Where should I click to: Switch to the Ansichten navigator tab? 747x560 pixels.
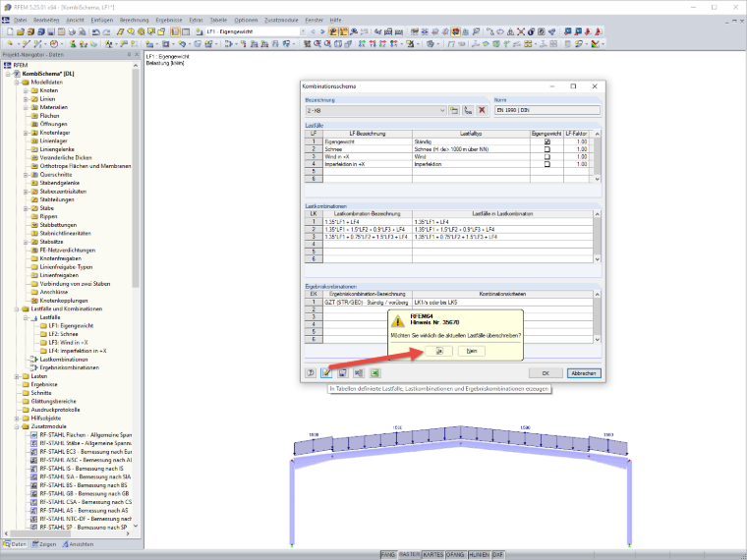[x=78, y=544]
